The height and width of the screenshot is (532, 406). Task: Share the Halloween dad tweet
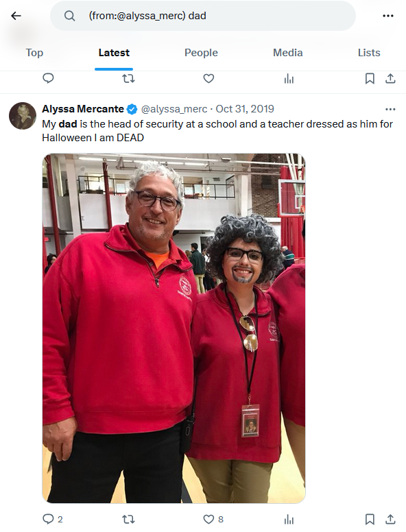pyautogui.click(x=390, y=519)
